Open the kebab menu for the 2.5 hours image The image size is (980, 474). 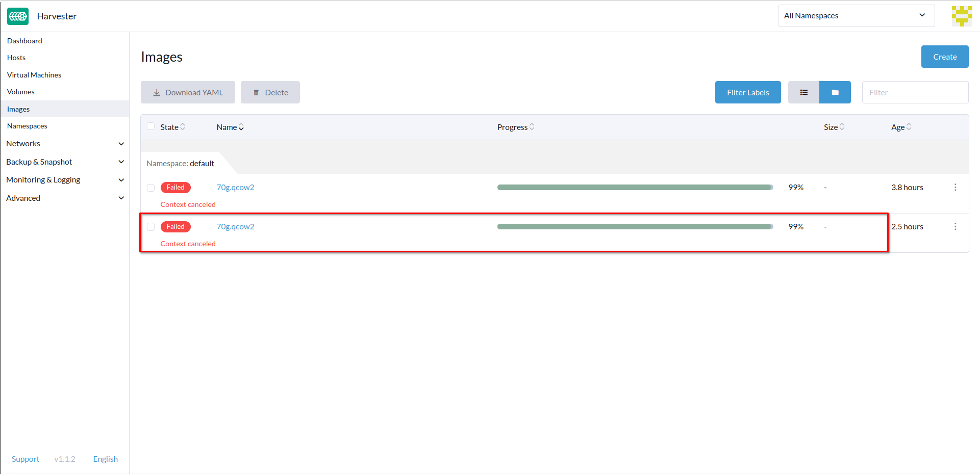(956, 226)
